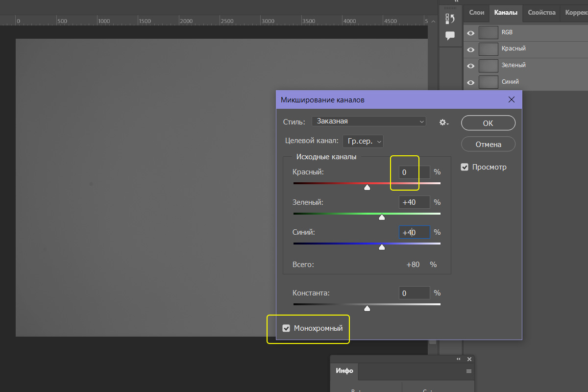The width and height of the screenshot is (588, 392).
Task: Close the Info panel group
Action: tap(469, 359)
